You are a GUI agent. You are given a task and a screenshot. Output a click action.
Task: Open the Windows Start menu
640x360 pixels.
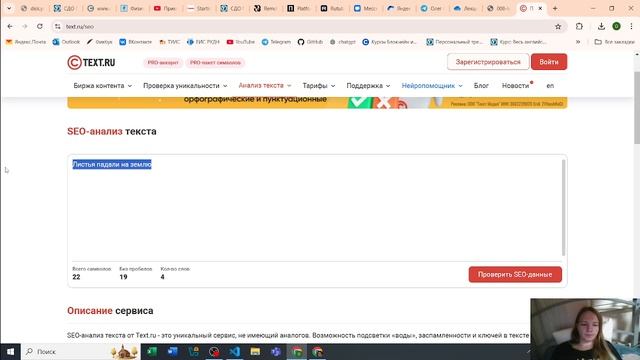point(11,351)
